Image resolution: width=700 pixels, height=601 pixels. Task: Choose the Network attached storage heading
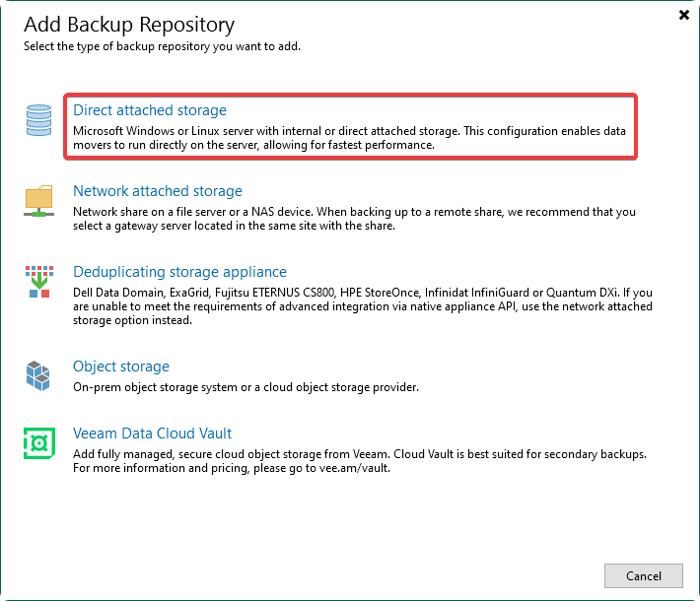pyautogui.click(x=158, y=191)
